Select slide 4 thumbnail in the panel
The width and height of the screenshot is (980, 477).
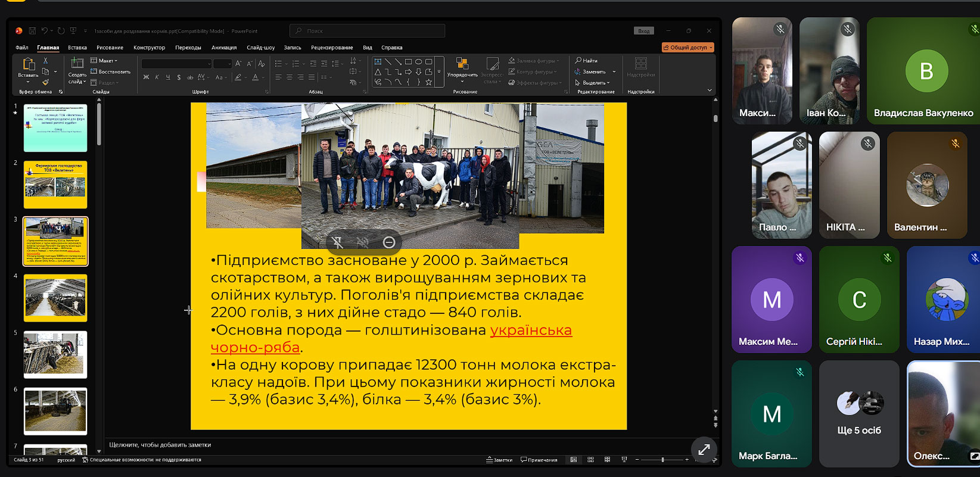[55, 298]
